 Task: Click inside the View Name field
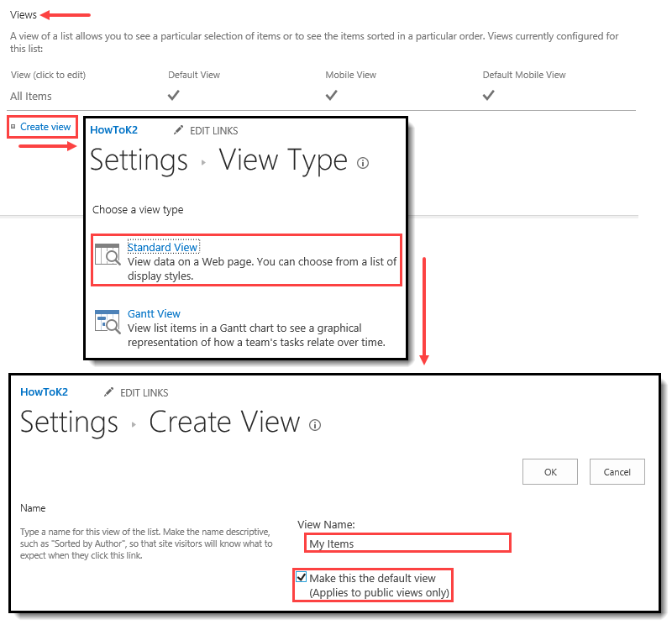click(407, 543)
